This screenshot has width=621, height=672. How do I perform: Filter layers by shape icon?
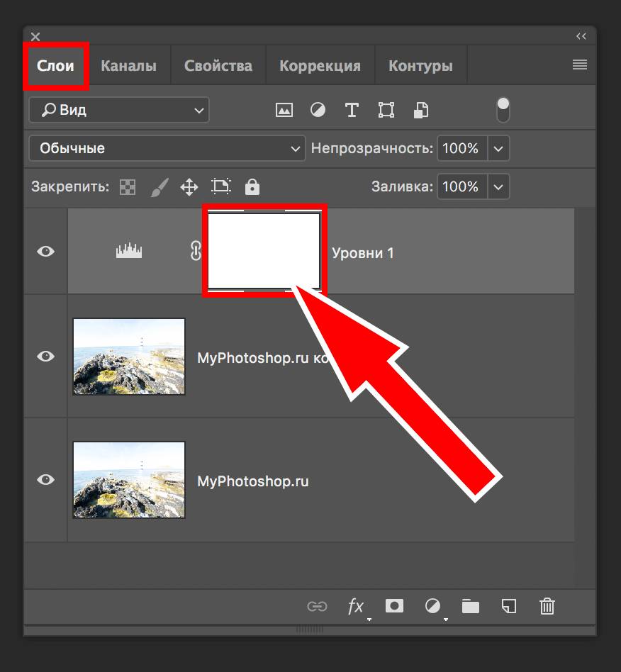[386, 110]
